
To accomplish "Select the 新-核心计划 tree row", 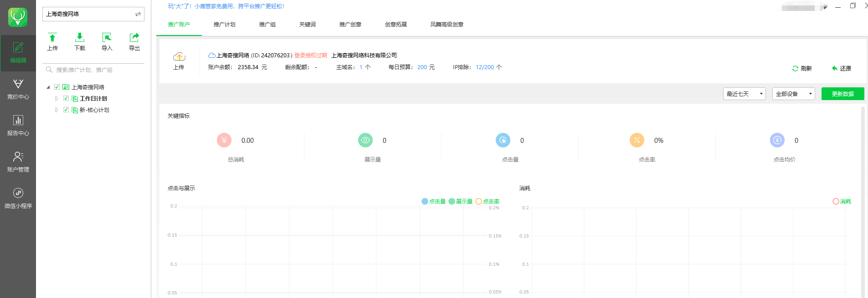I will tap(94, 110).
